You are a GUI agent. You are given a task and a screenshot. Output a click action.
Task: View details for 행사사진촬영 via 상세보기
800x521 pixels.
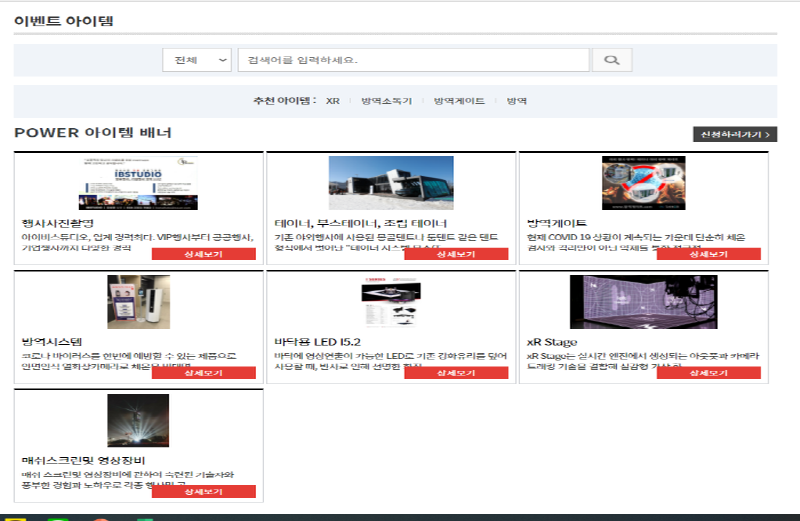point(204,254)
